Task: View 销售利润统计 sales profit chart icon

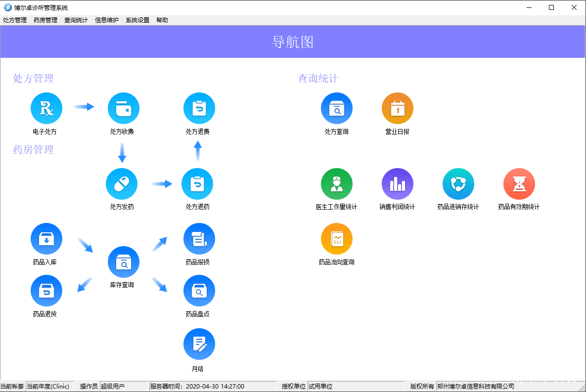Action: (x=398, y=184)
